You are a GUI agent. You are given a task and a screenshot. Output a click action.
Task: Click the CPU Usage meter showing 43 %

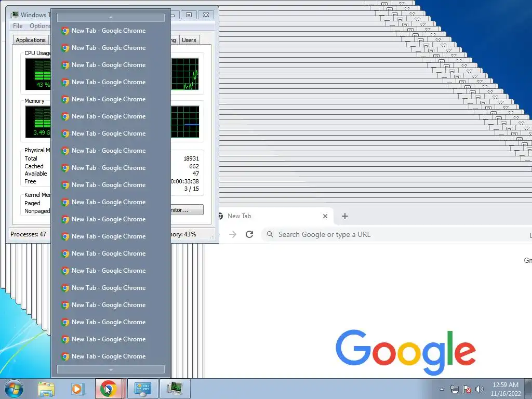38,74
